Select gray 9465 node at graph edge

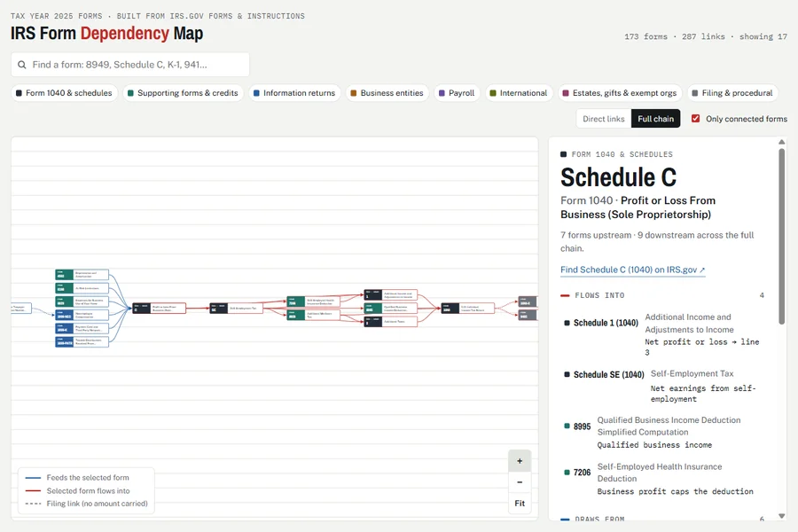pyautogui.click(x=528, y=315)
